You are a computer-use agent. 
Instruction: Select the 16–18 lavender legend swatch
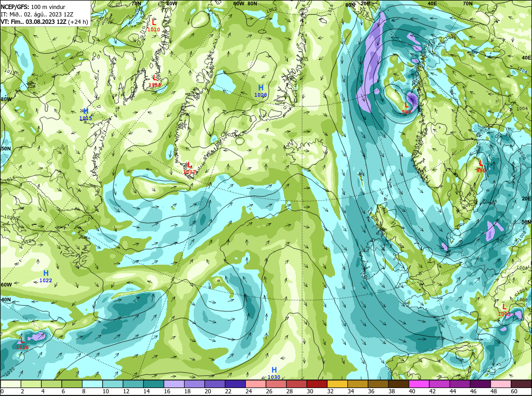tap(174, 384)
